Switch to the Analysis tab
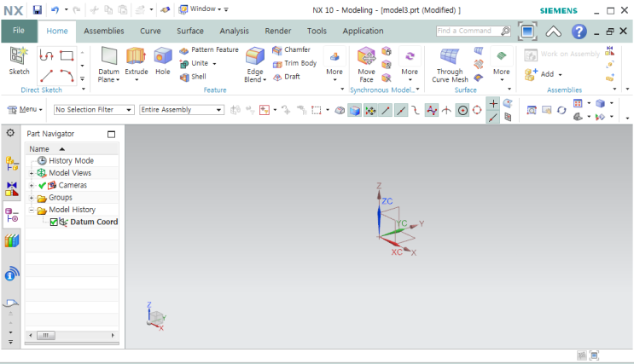The image size is (634, 364). (234, 31)
